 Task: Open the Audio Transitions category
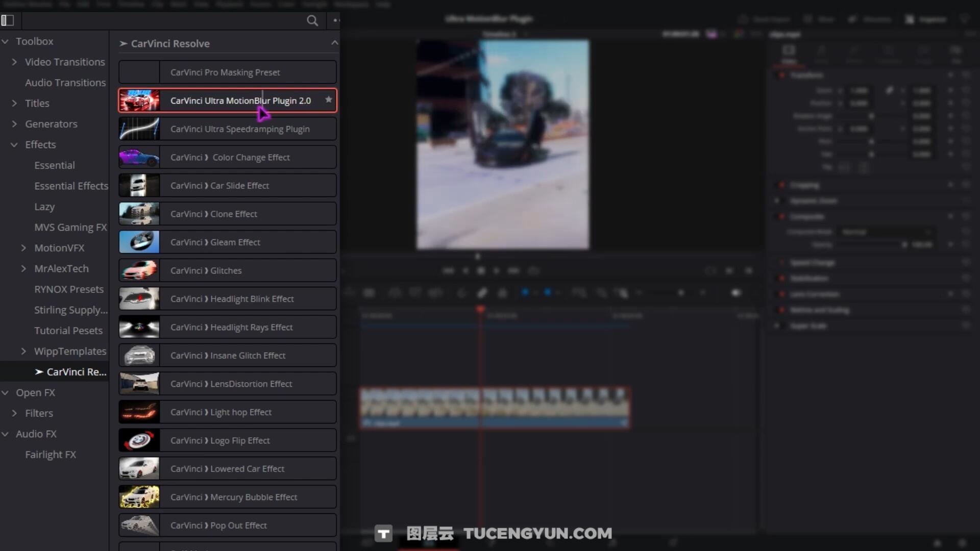click(x=65, y=83)
